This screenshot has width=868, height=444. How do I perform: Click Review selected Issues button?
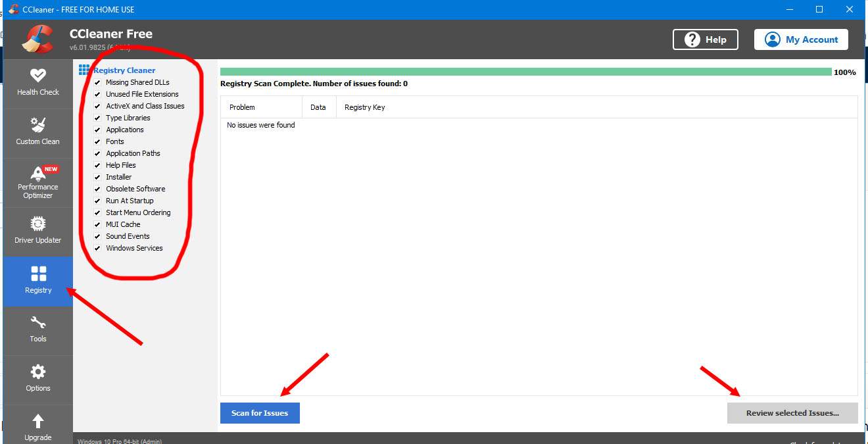pos(792,413)
